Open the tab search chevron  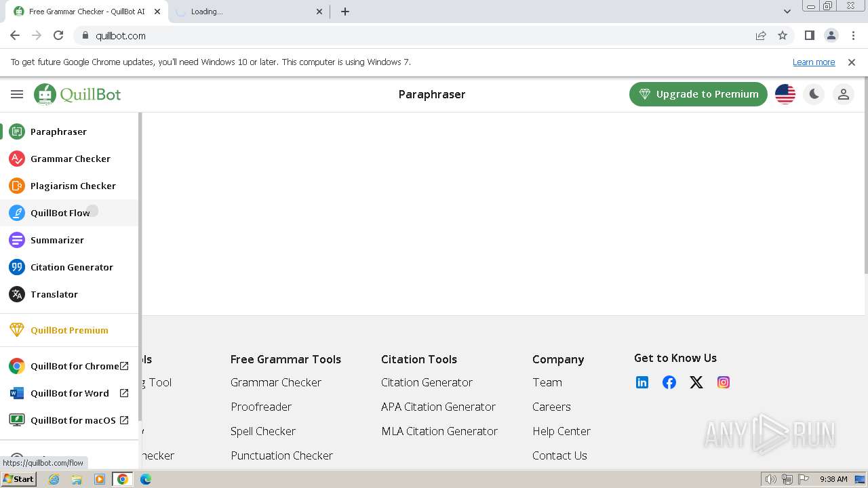(787, 12)
